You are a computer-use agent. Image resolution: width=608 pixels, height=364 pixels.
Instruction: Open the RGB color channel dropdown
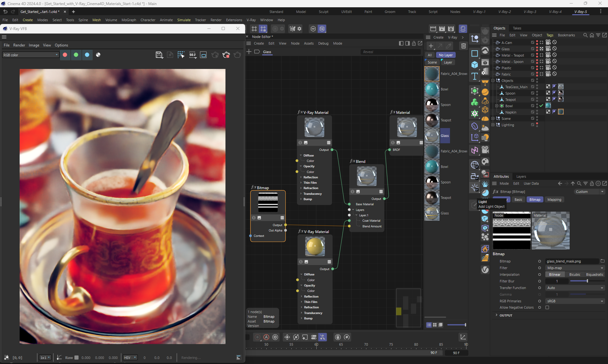click(x=30, y=55)
